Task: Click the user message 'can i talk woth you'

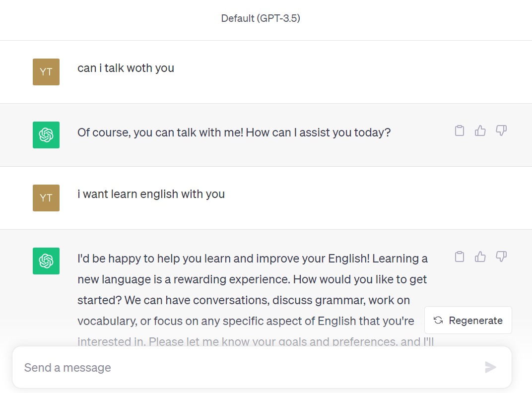Action: pyautogui.click(x=126, y=68)
